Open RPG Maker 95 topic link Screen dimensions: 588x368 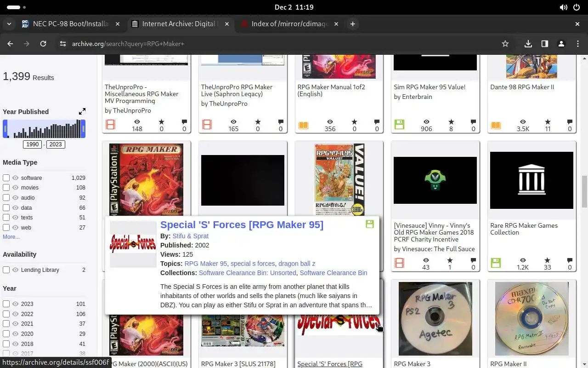point(206,264)
